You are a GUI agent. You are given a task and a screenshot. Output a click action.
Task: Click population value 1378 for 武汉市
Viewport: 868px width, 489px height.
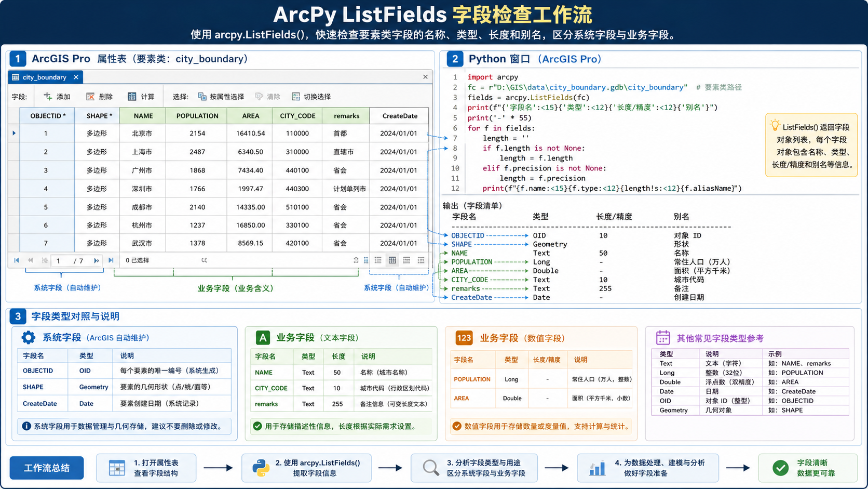(197, 243)
